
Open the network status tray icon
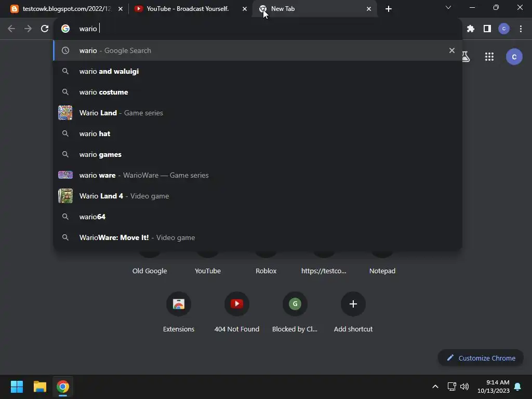click(x=451, y=387)
